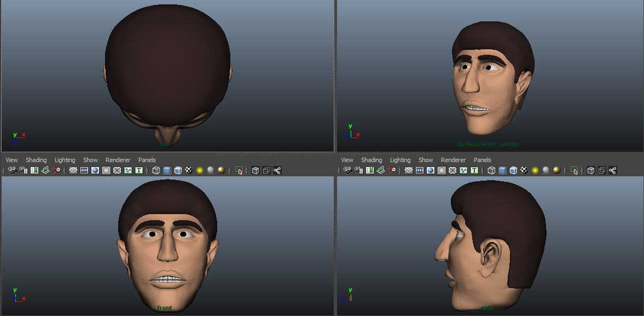Open the Lighting menu of the side panel
This screenshot has height=316, width=644.
pos(400,160)
